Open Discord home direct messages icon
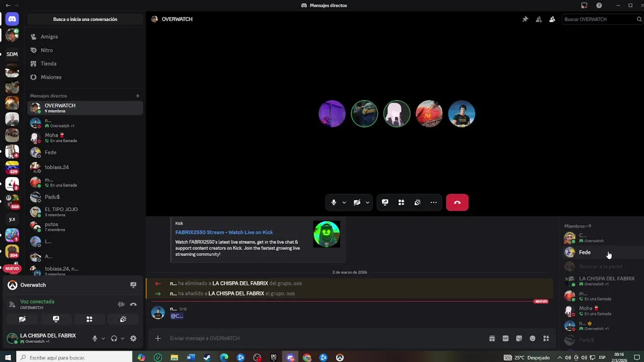The width and height of the screenshot is (644, 362). [x=12, y=19]
